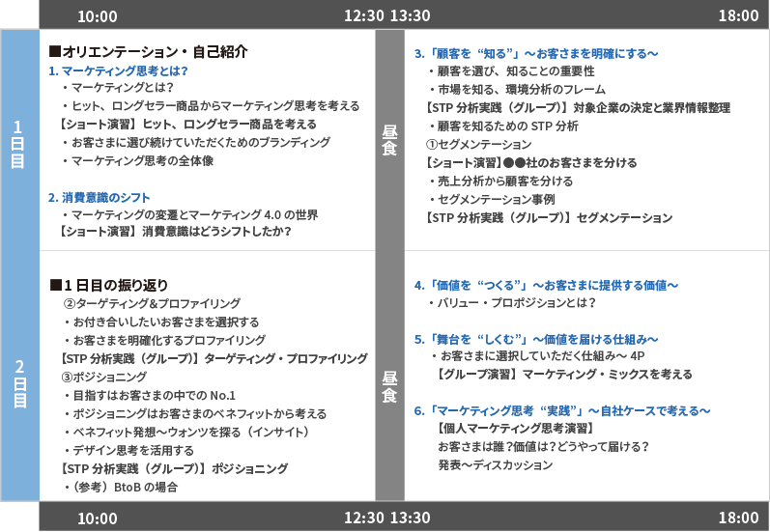The image size is (770, 532).
Task: Click heading '5.「舞台を"しくむ"」〜価値を届ける仕組み〜'
Action: (x=536, y=340)
